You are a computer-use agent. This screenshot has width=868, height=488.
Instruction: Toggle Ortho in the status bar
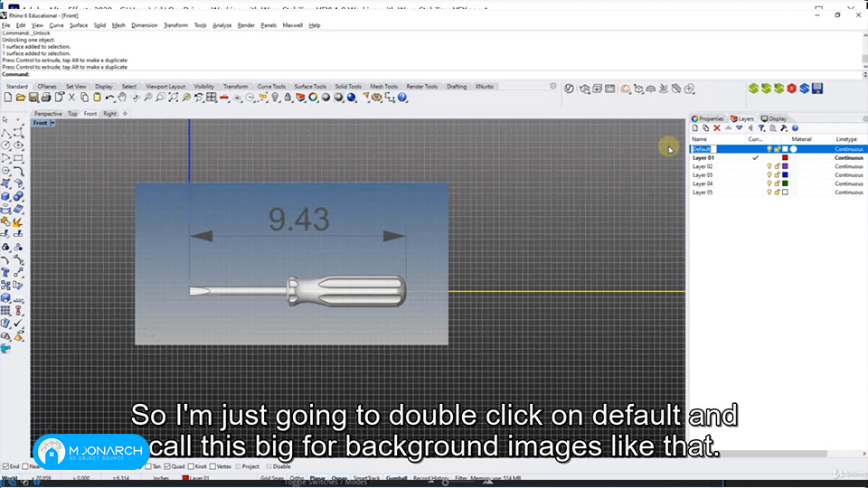click(x=297, y=478)
